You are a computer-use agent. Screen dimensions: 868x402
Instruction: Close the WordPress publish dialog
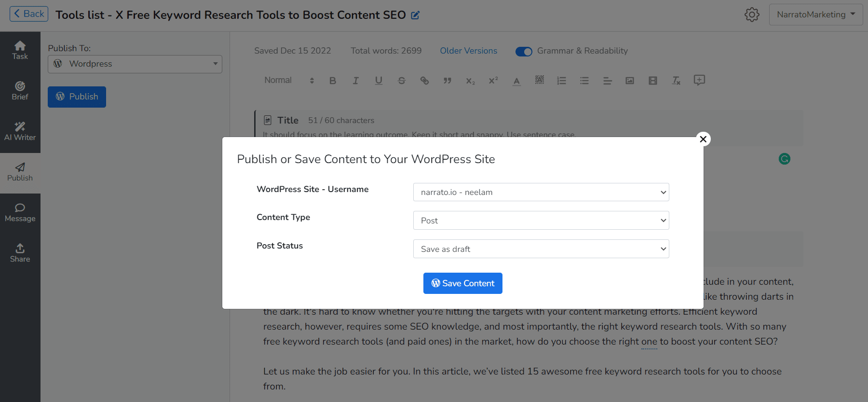pos(703,139)
